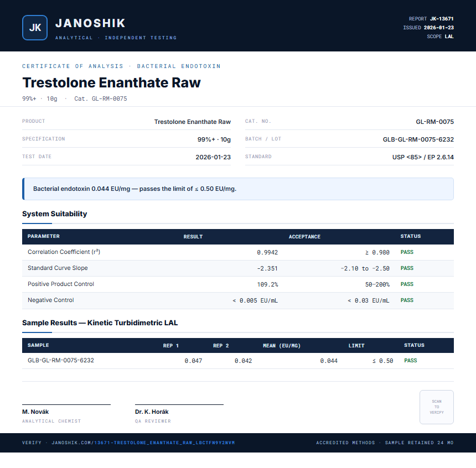The image size is (476, 468).
Task: Click the Positive Product Control row label
Action: [61, 284]
